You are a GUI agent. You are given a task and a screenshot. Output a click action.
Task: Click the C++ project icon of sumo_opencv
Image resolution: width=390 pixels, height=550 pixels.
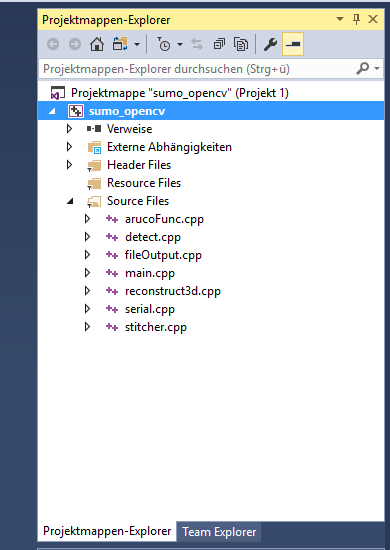(75, 111)
